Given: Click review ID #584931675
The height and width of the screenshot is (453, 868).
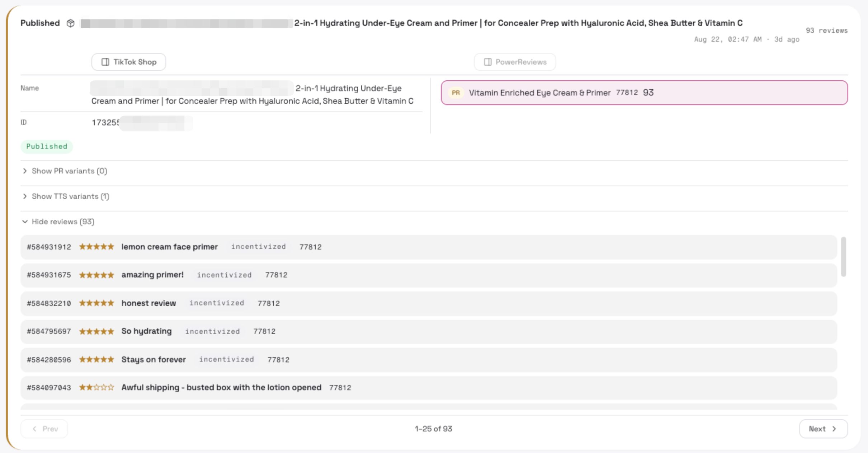Looking at the screenshot, I should (x=49, y=275).
